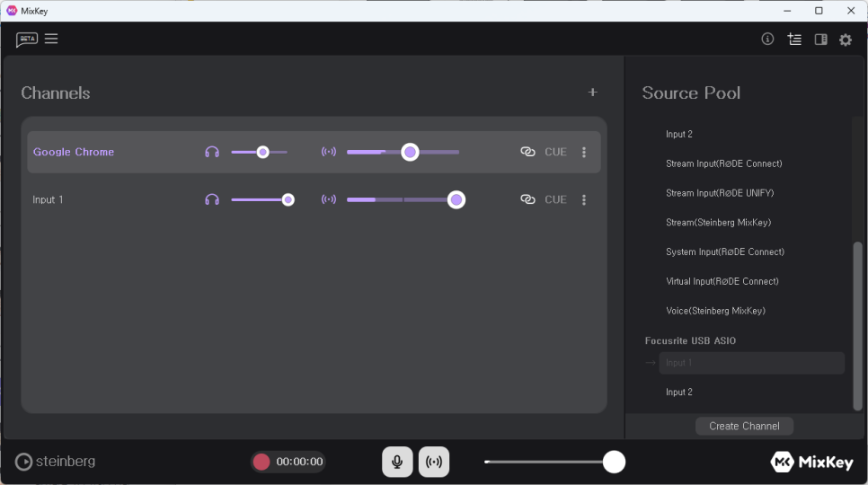Select the Input 1 channel name
This screenshot has width=868, height=485.
48,199
